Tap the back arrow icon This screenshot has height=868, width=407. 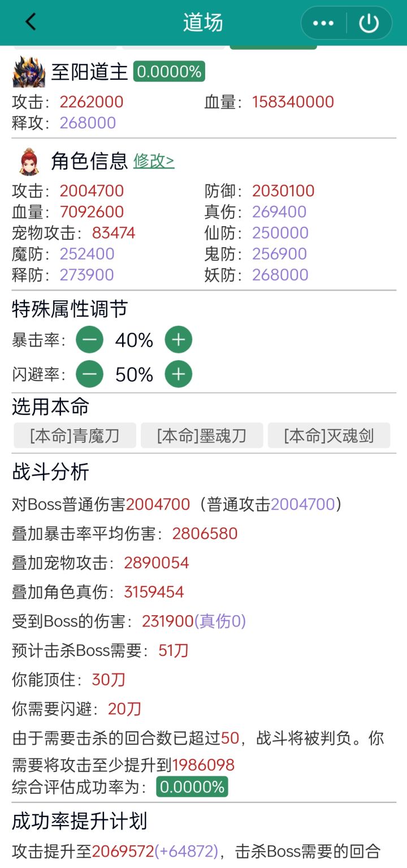(x=31, y=23)
